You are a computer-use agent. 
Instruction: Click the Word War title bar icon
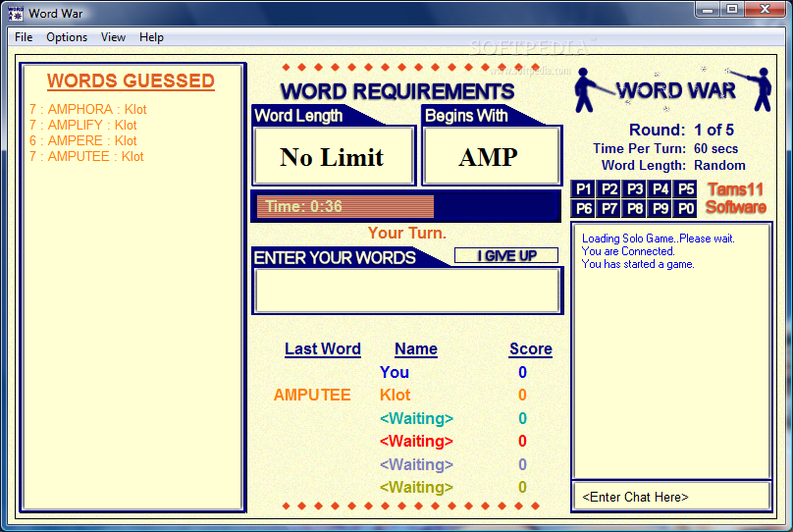pos(16,14)
